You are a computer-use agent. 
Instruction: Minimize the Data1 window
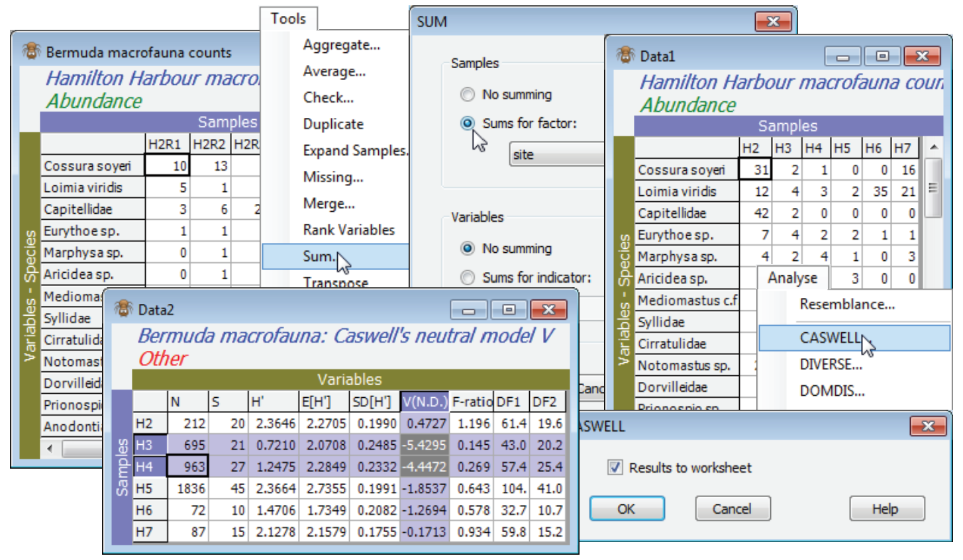coord(842,57)
